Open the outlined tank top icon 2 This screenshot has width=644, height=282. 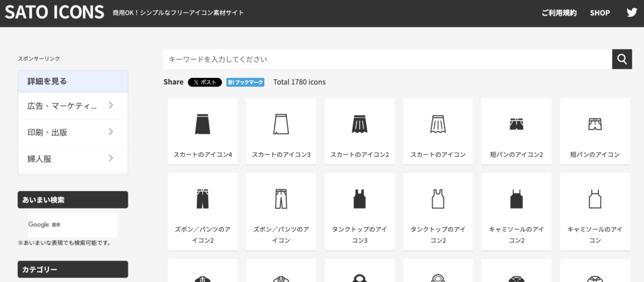(x=438, y=199)
